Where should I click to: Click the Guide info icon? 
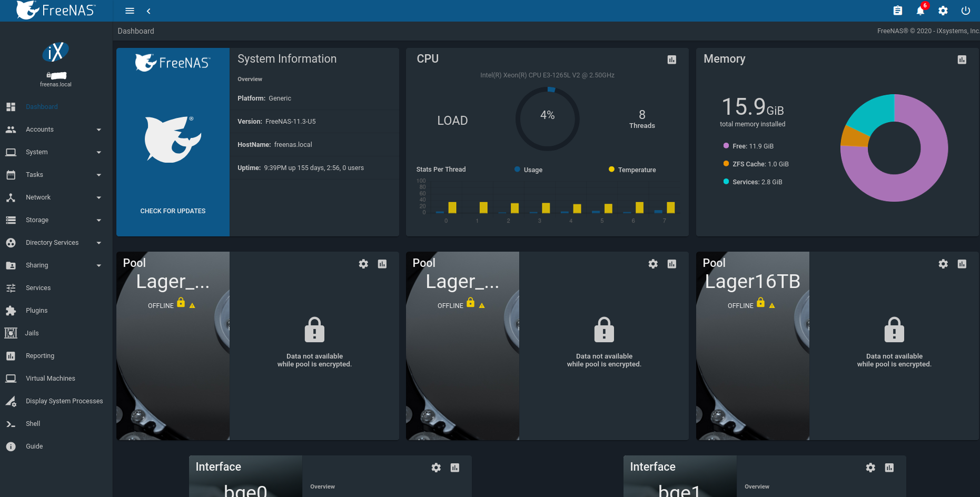click(11, 446)
